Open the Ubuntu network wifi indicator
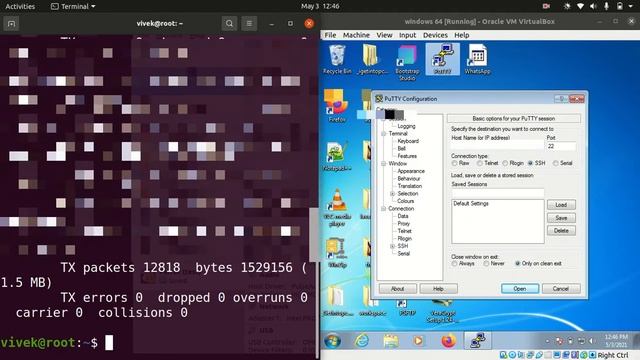The width and height of the screenshot is (640, 360). 580,6
